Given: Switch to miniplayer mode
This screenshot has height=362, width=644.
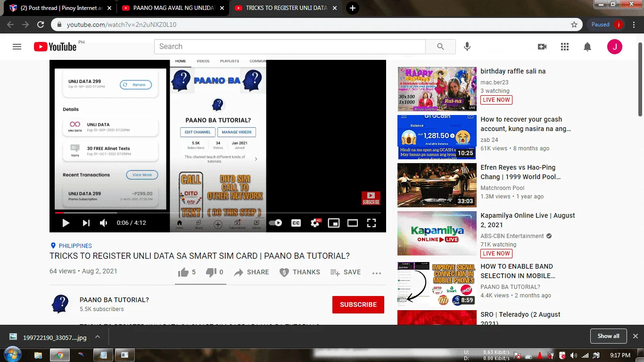Looking at the screenshot, I should pos(334,223).
